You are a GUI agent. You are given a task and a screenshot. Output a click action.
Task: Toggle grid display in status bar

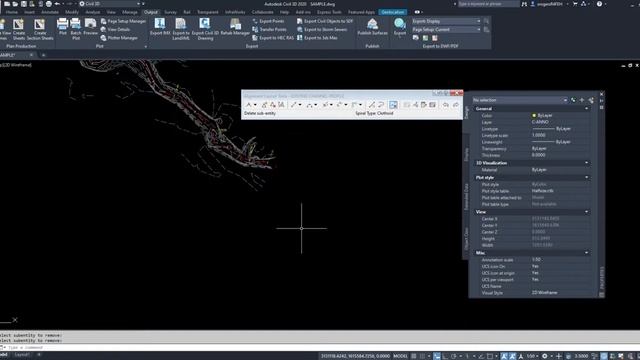[414, 356]
